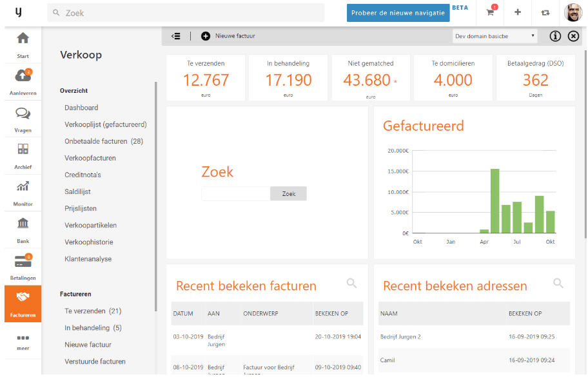Screen dimensions: 588x379
Task: Open the Monitor chart icon
Action: pos(23,187)
